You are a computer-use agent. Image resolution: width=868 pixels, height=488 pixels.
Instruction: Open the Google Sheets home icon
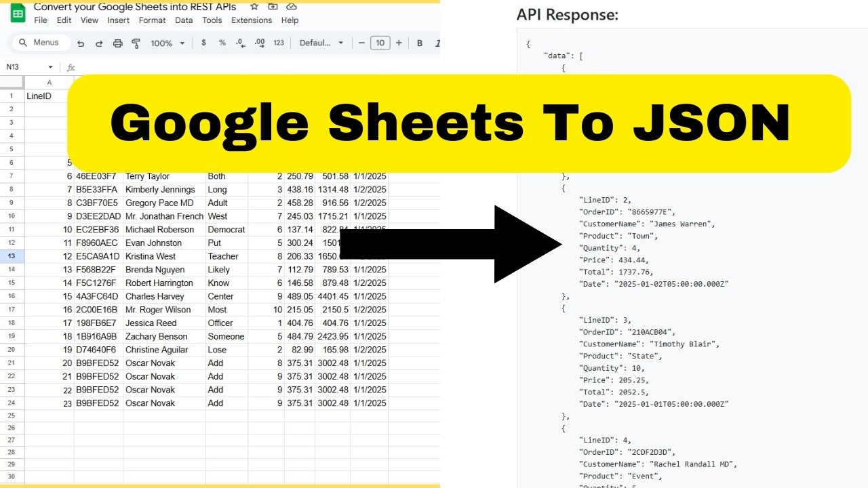pos(18,14)
